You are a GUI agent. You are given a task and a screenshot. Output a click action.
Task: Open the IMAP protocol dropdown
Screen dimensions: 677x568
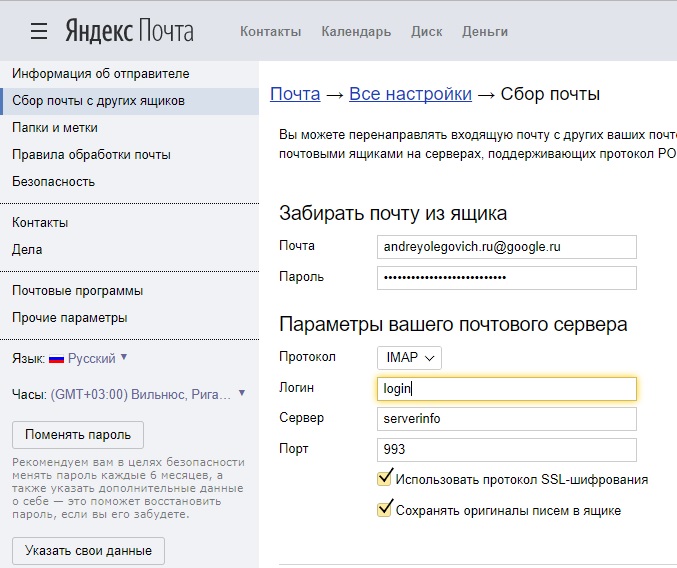click(x=409, y=357)
